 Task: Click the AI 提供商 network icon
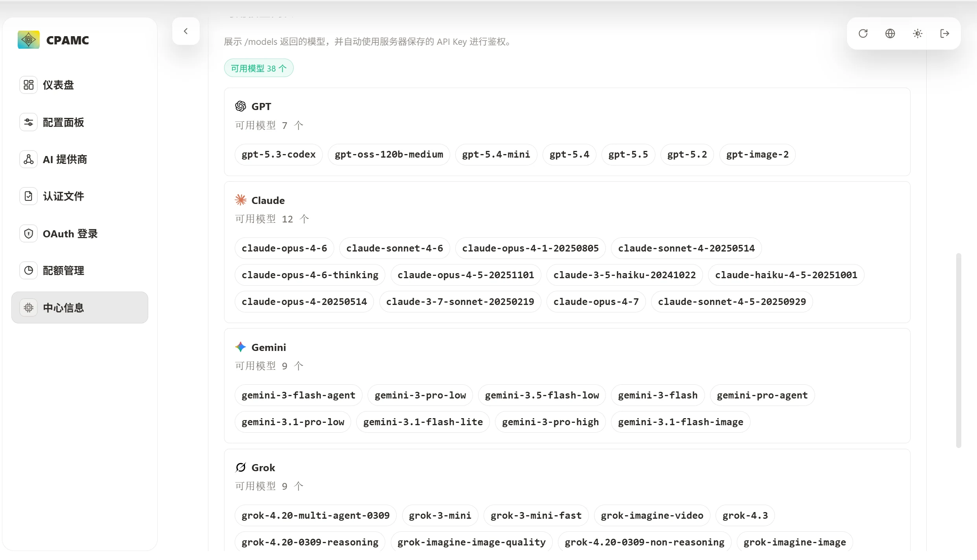(28, 159)
